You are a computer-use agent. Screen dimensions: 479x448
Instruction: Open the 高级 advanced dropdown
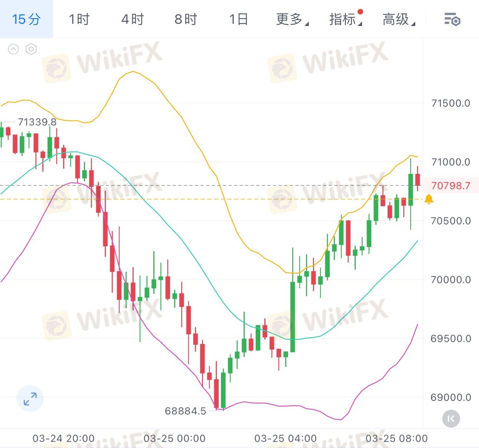[398, 19]
